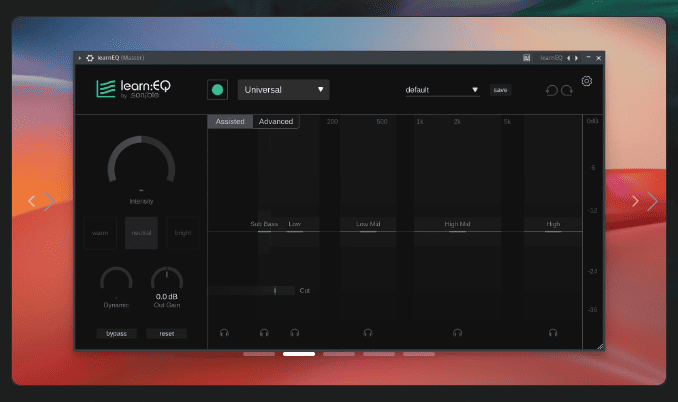Open the Universal profile dropdown
This screenshot has width=678, height=402.
284,90
